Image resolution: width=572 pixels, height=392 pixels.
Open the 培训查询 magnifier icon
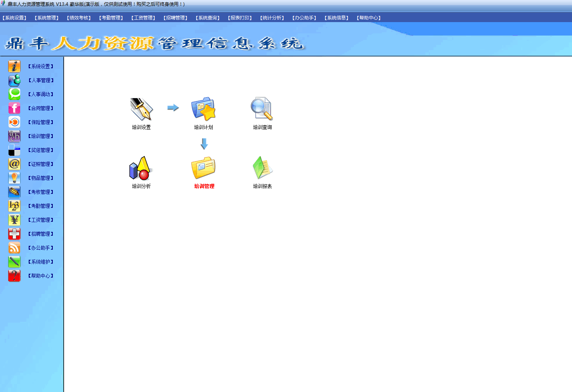tap(262, 109)
